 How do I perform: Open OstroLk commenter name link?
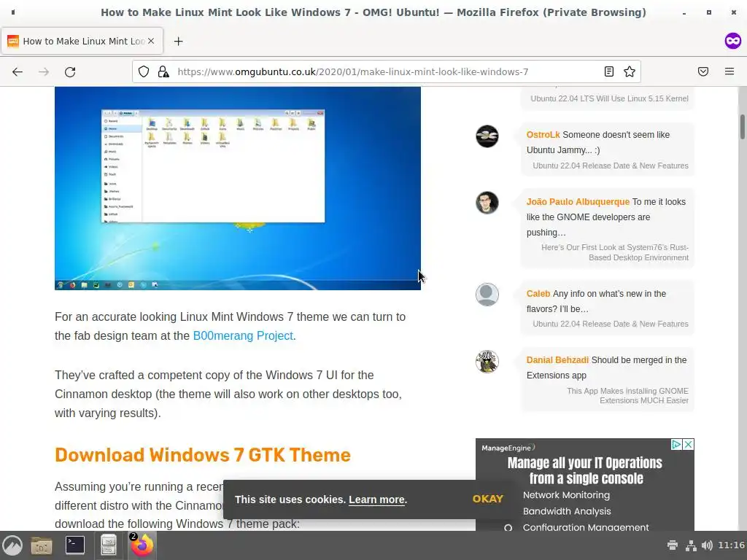(543, 135)
